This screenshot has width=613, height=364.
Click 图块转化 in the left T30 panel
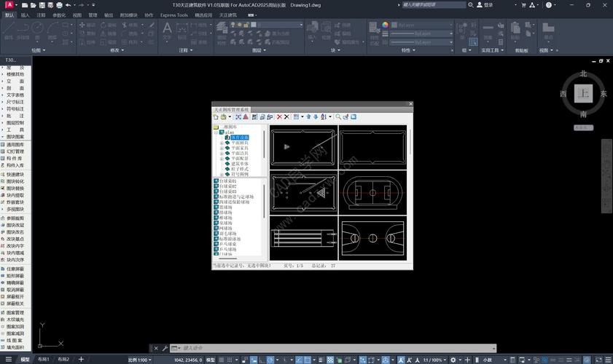click(x=15, y=181)
